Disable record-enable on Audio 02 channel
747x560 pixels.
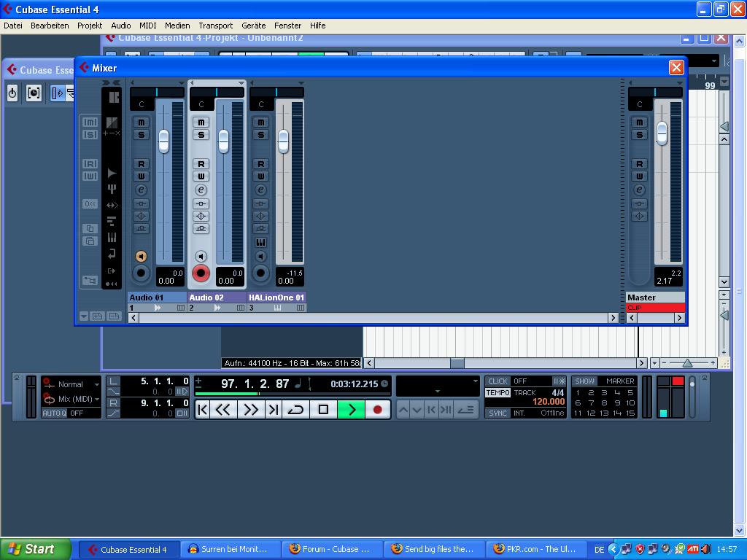(201, 273)
